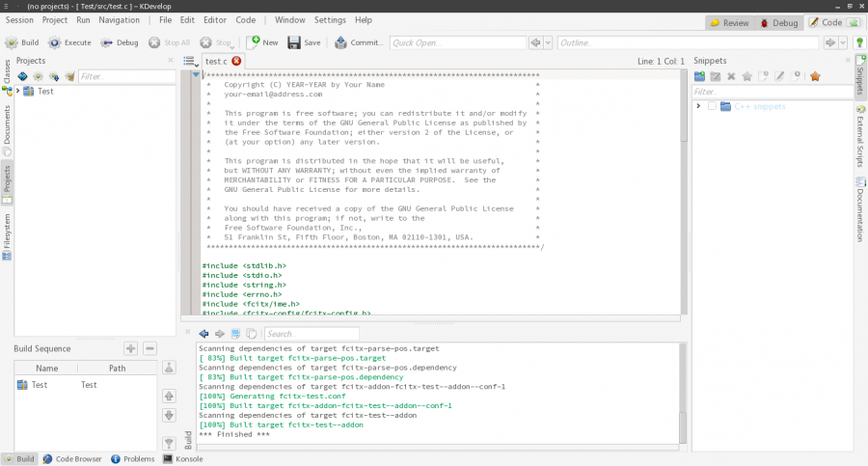Open the Problems tool view tab
868x466 pixels.
coord(132,459)
